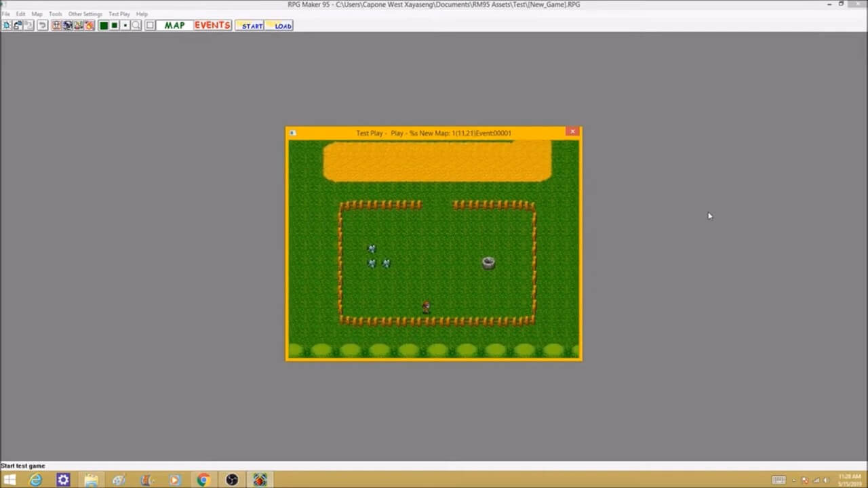Click the hero character sprite
Image resolution: width=868 pixels, height=488 pixels.
[426, 307]
